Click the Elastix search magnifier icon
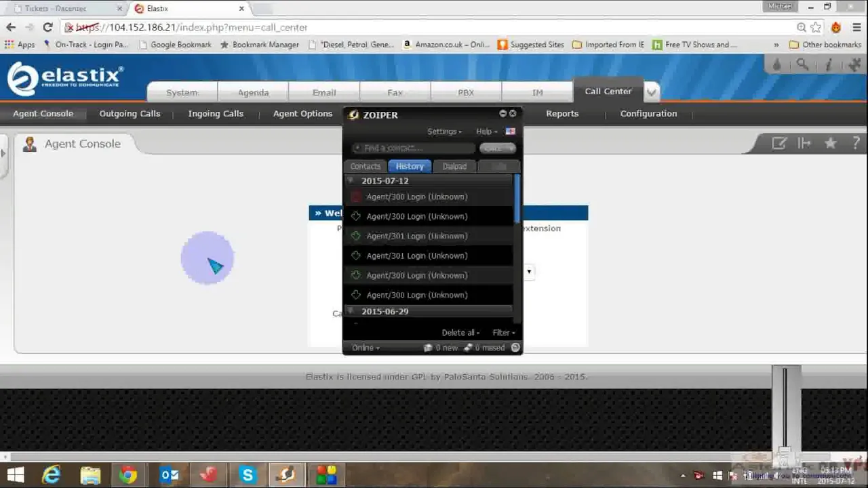 (802, 64)
